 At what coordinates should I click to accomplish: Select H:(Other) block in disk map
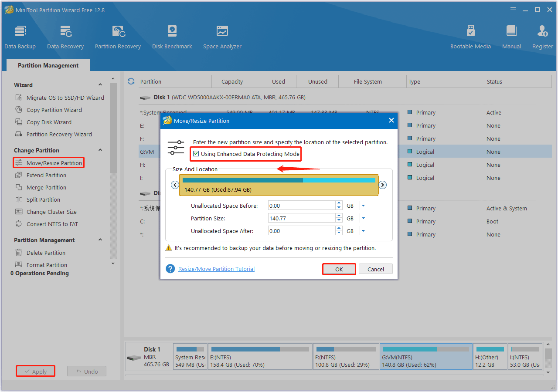pos(490,356)
